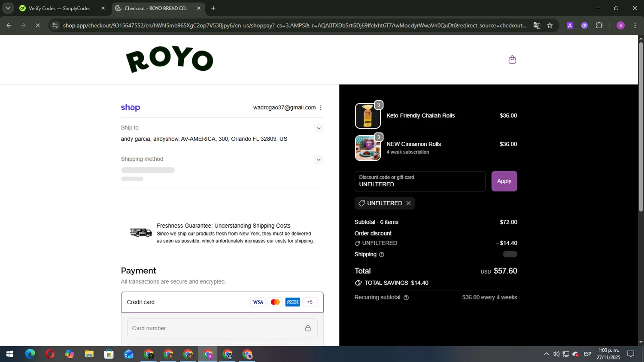Open the Chrome profile avatar
The image size is (644, 362).
(620, 26)
